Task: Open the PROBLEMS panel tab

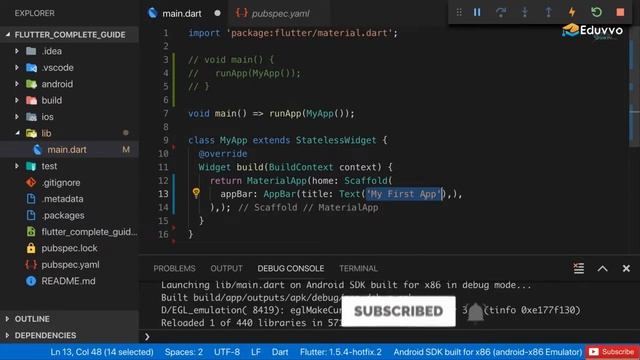Action: coord(174,269)
